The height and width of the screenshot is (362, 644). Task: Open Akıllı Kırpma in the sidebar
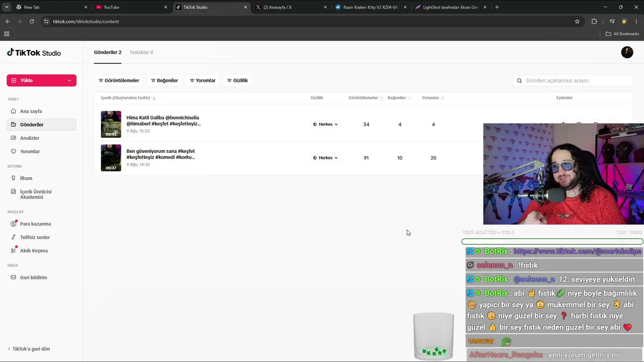point(41,250)
